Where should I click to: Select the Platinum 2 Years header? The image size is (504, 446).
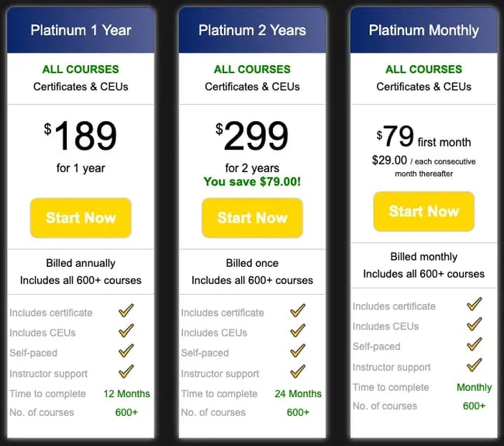pyautogui.click(x=252, y=31)
